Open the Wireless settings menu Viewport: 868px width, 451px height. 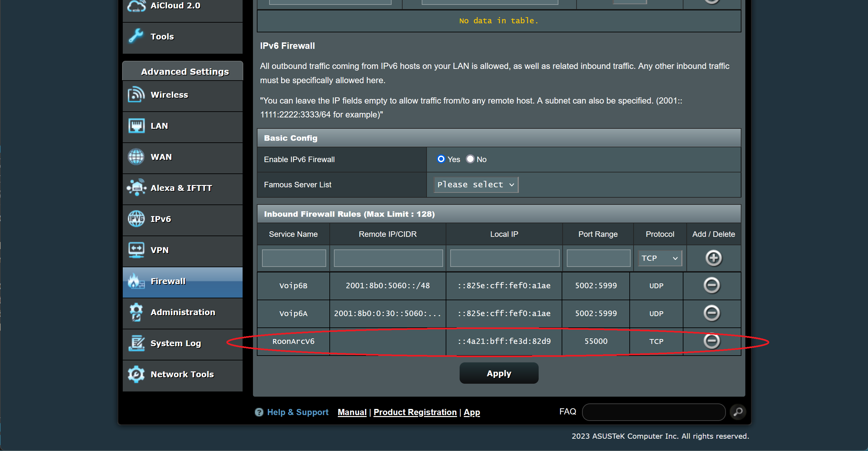(x=182, y=95)
